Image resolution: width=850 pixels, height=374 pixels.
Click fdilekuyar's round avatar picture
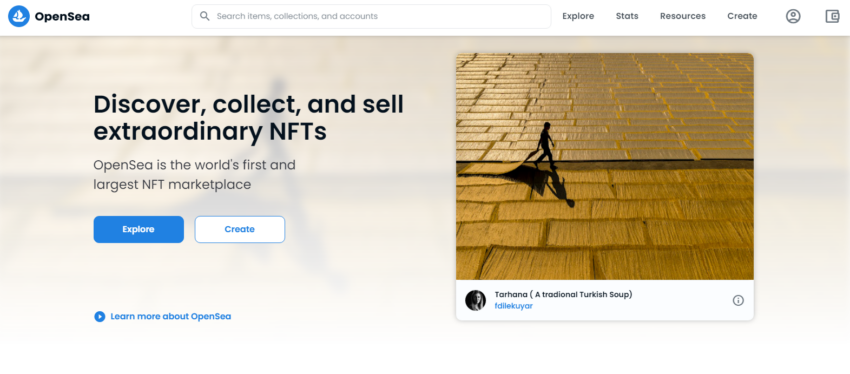(x=475, y=300)
